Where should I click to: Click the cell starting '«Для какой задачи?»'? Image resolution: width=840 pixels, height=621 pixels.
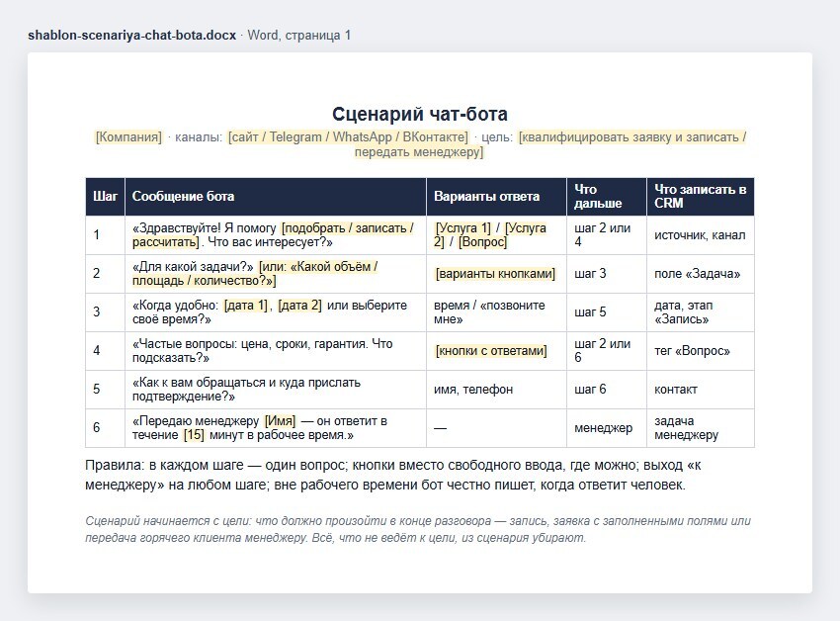pos(276,274)
